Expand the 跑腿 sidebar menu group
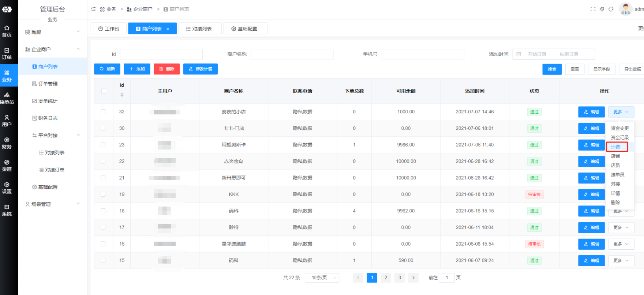644x295 pixels. tap(52, 32)
